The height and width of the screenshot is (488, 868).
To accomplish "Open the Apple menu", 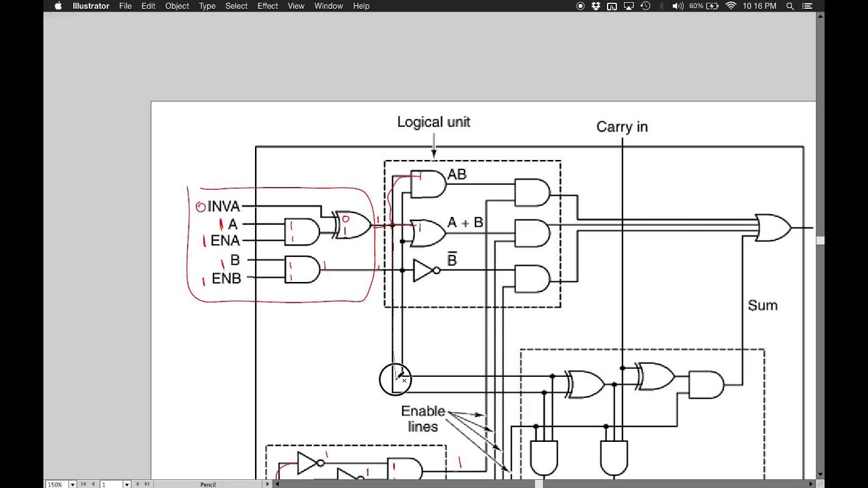I will coord(58,6).
